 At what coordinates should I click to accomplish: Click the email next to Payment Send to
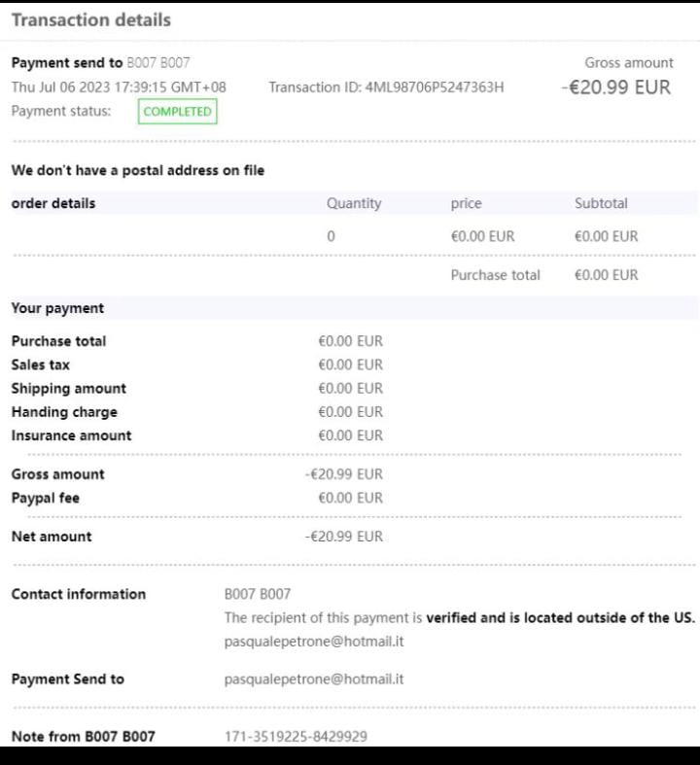click(314, 679)
